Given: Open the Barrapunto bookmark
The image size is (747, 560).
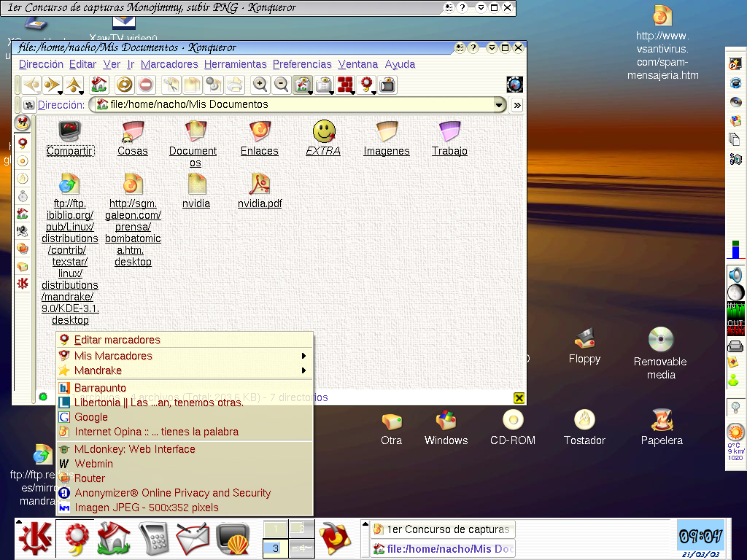Looking at the screenshot, I should coord(185,388).
